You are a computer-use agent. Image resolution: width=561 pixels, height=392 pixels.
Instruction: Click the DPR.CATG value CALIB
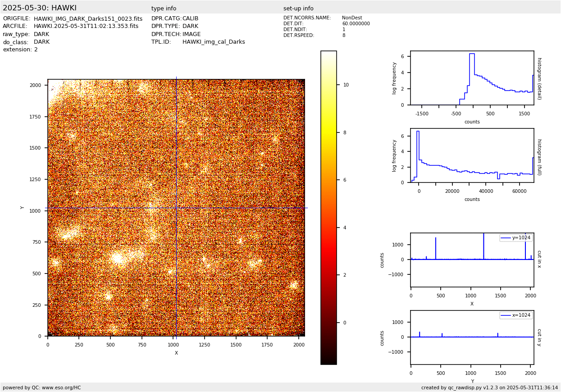[x=190, y=19]
